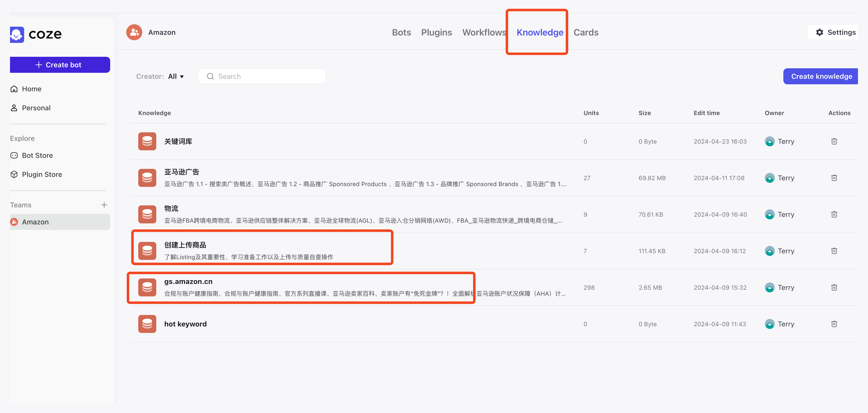This screenshot has width=868, height=413.
Task: Click the 111.45 KB size value
Action: [x=652, y=251]
